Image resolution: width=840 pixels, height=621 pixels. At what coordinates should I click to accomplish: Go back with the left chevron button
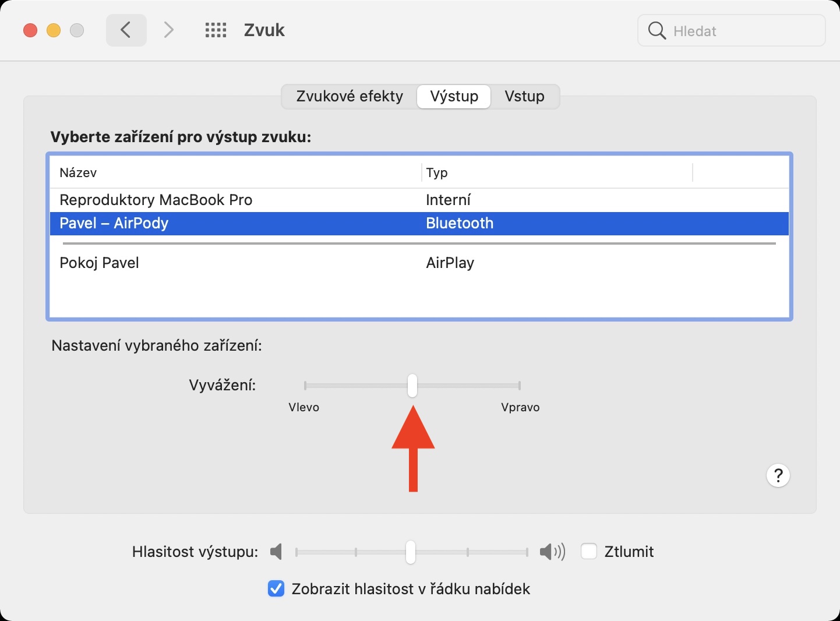(x=126, y=30)
